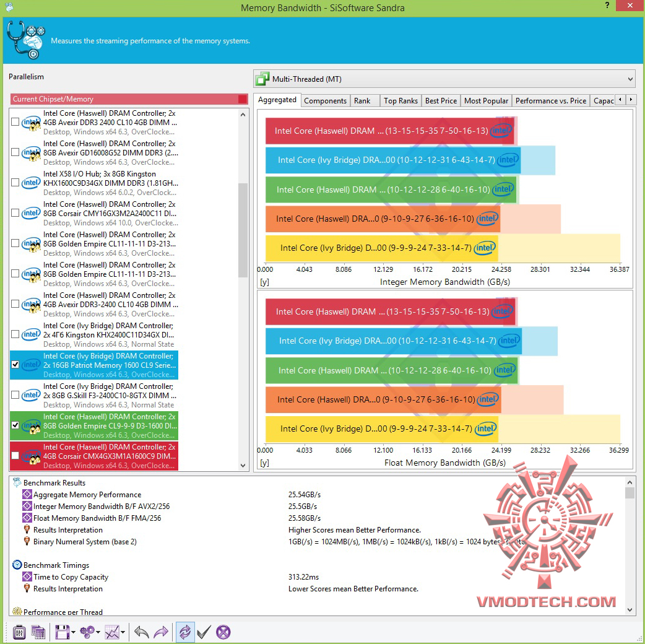
Task: Click the copy results tables icon
Action: pos(38,632)
